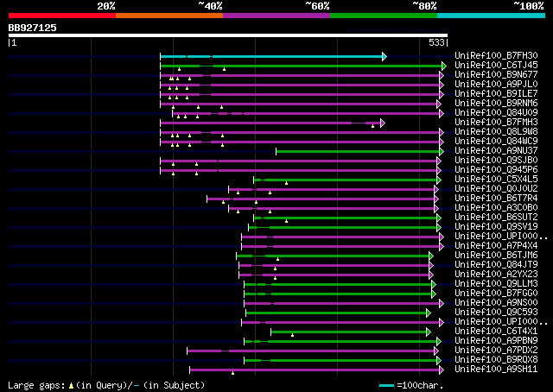Select the UniRef100_A9SH11 label

click(496, 370)
